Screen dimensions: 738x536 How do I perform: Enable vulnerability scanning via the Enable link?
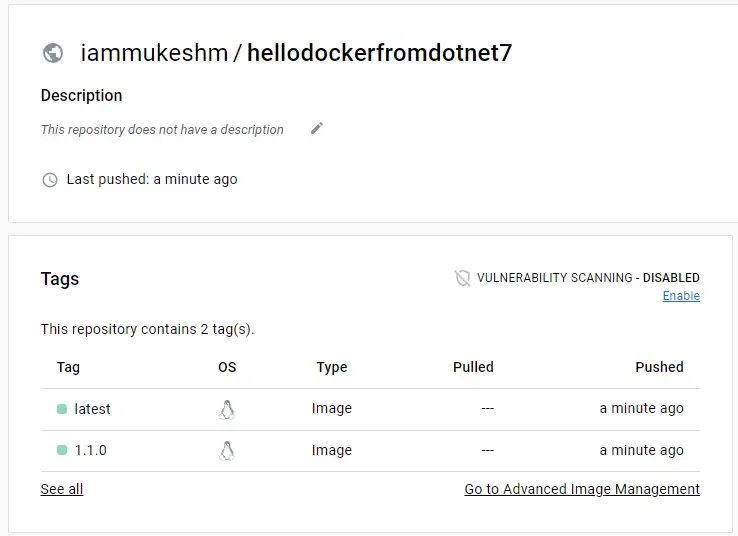tap(681, 296)
